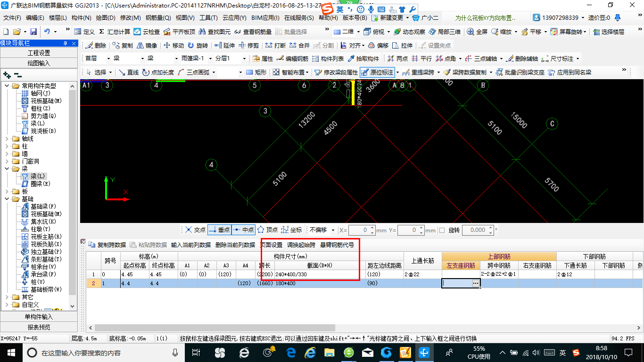Activate the 移动 (move) tool
The width and height of the screenshot is (644, 362).
173,46
